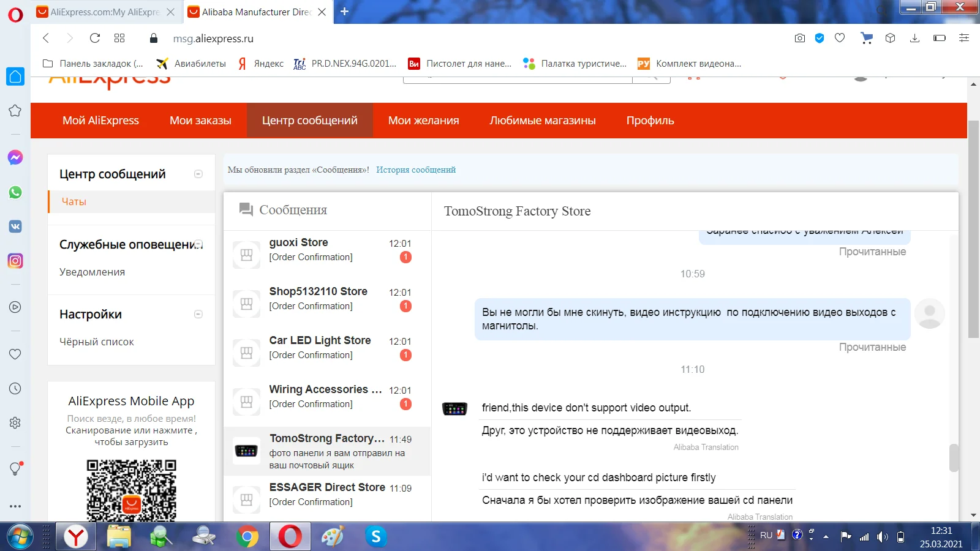Open the Player icon in Opera sidebar

pos(15,307)
